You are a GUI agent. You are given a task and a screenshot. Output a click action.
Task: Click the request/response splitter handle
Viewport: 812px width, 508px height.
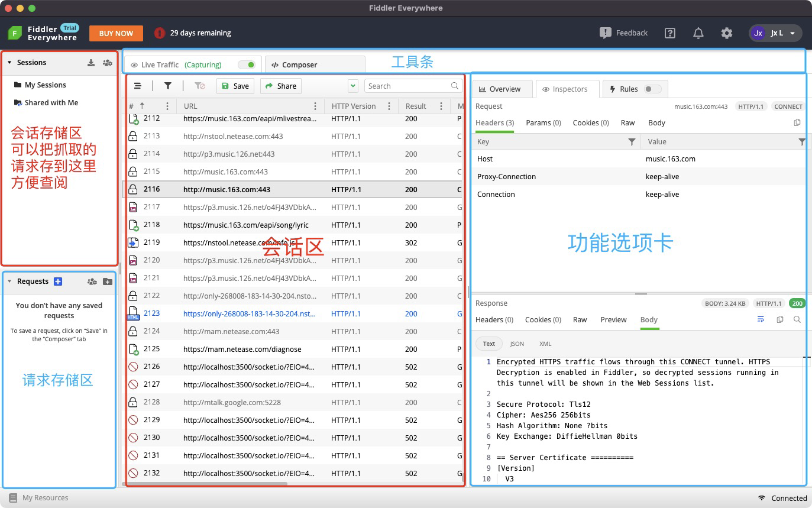pyautogui.click(x=640, y=293)
